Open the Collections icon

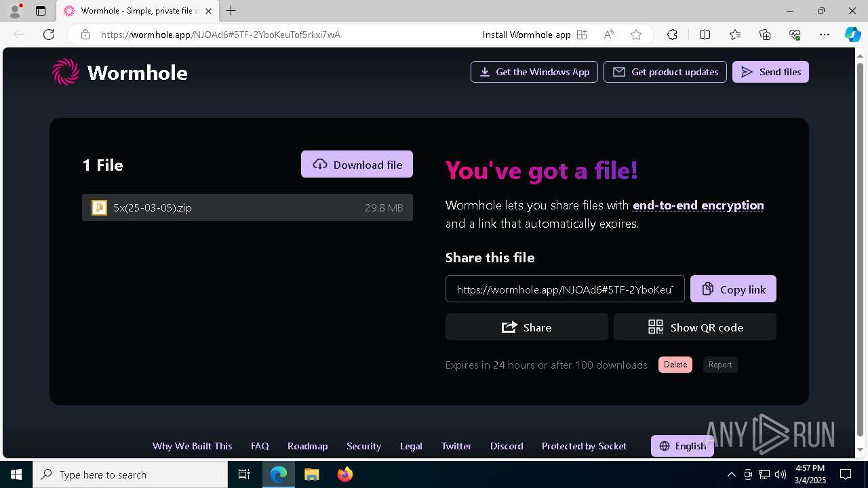click(x=765, y=35)
